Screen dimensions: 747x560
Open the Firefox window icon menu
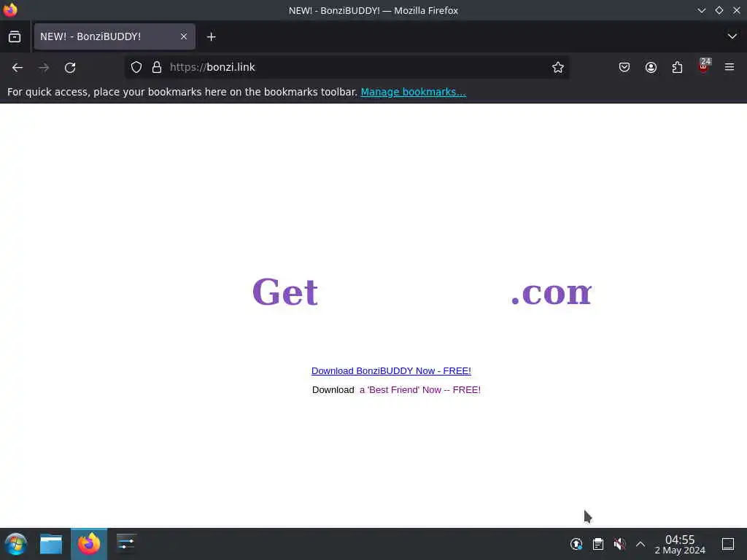point(10,10)
